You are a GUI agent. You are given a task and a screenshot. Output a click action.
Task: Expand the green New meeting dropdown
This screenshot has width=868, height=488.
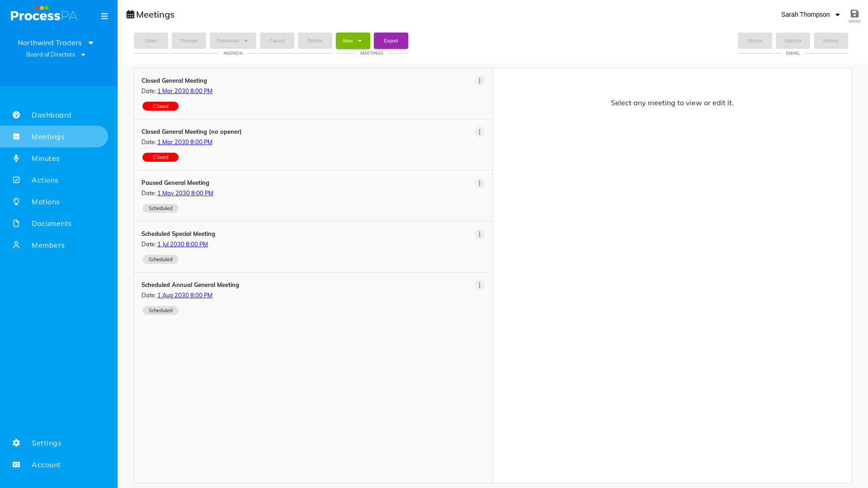point(353,41)
